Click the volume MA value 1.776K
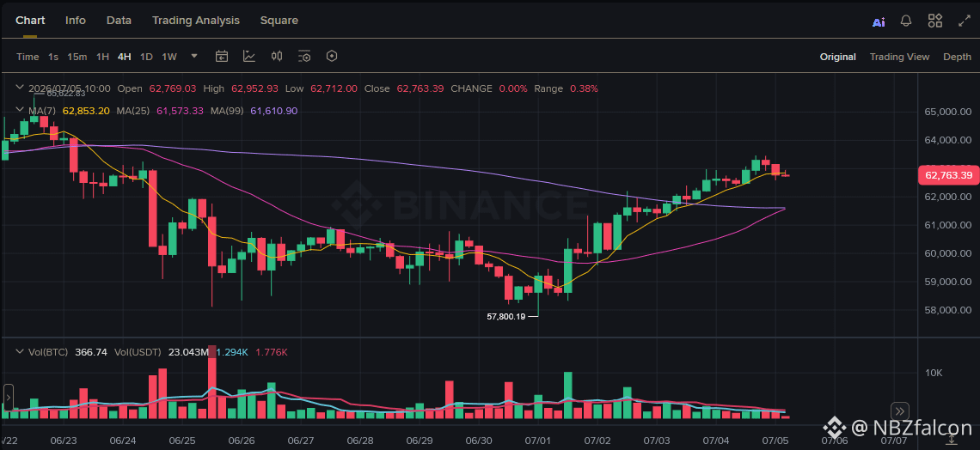This screenshot has width=980, height=450. coord(272,352)
